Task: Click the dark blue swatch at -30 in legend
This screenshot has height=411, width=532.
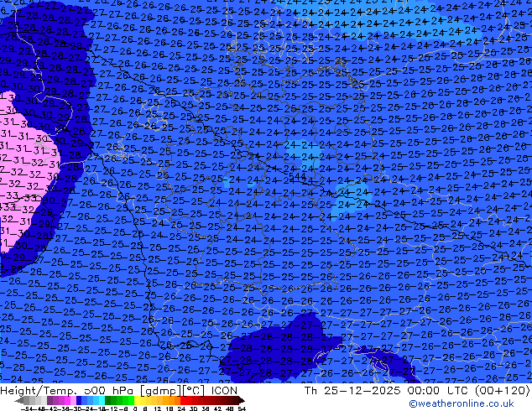Action: (x=79, y=400)
